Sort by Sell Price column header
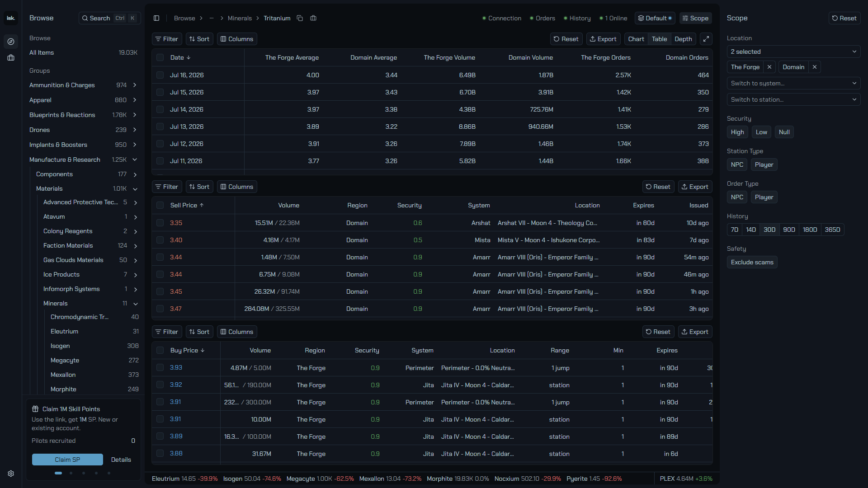Image resolution: width=868 pixels, height=488 pixels. (187, 205)
